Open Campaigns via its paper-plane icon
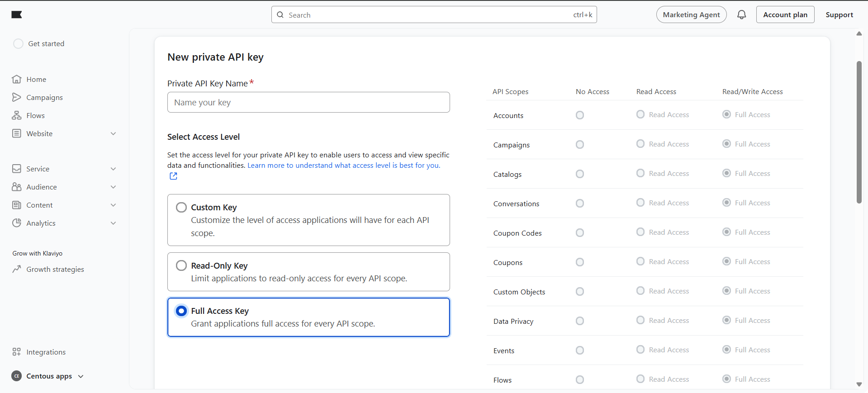Viewport: 868px width, 393px height. click(x=17, y=98)
